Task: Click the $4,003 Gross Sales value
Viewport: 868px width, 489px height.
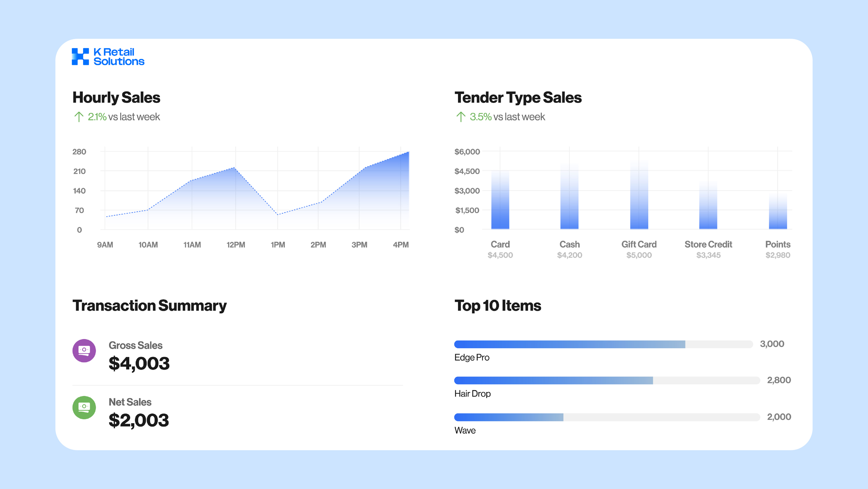Action: click(x=139, y=364)
